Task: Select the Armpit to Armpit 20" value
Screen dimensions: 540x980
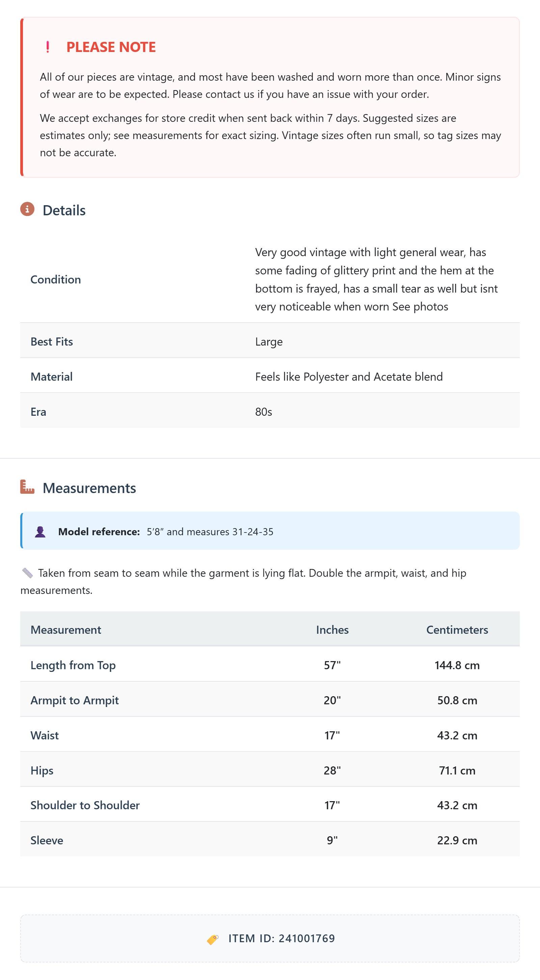Action: coord(332,700)
